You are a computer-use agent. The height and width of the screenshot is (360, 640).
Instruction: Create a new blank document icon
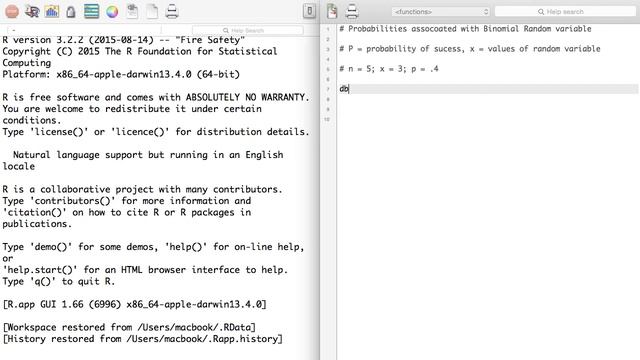(152, 11)
